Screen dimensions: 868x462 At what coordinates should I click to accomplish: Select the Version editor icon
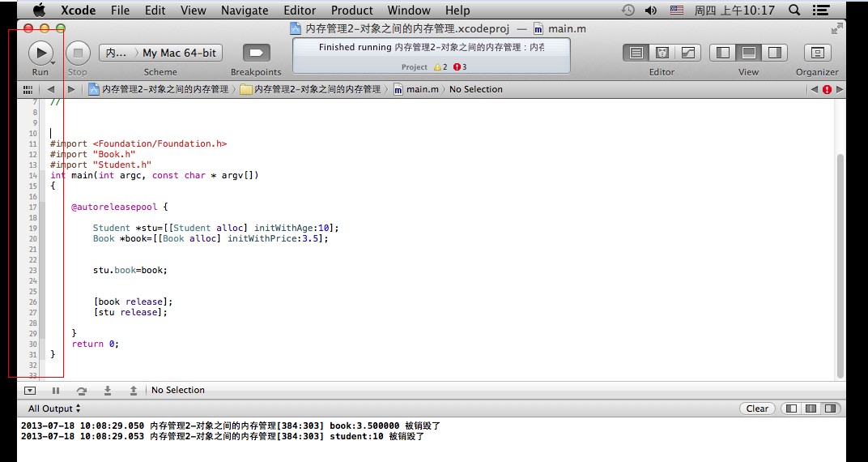pyautogui.click(x=688, y=53)
